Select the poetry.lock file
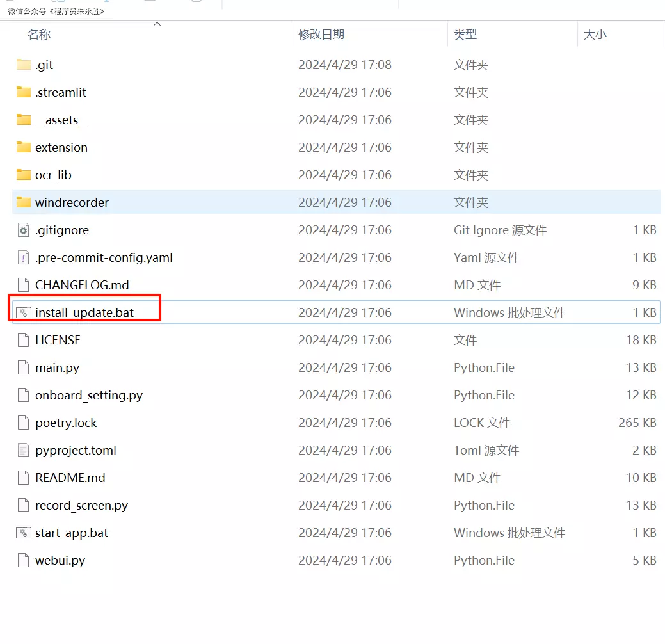This screenshot has height=644, width=665. pos(66,423)
